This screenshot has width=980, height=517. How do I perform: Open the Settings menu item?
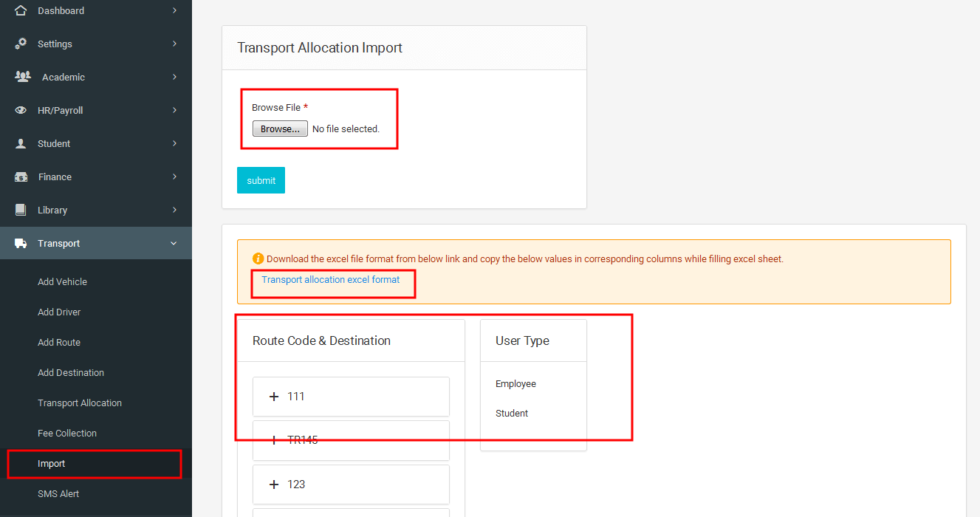click(x=96, y=44)
